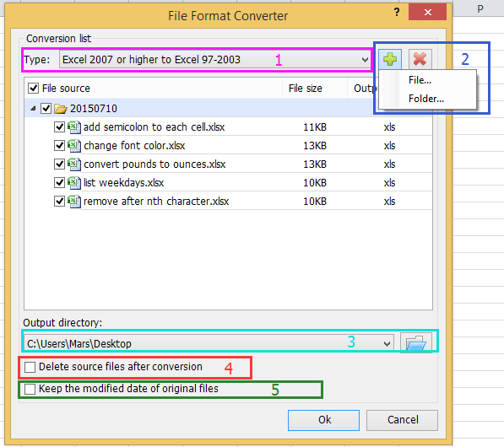
Task: Uncheck the 20150710 folder checkbox
Action: tap(46, 109)
